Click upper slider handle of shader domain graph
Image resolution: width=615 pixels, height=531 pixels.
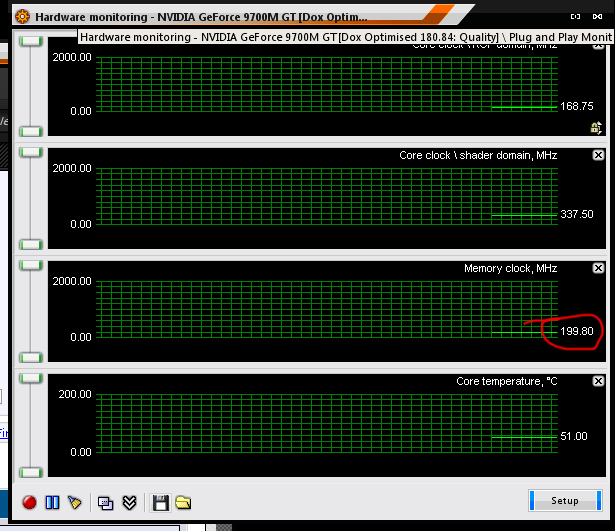(x=31, y=152)
